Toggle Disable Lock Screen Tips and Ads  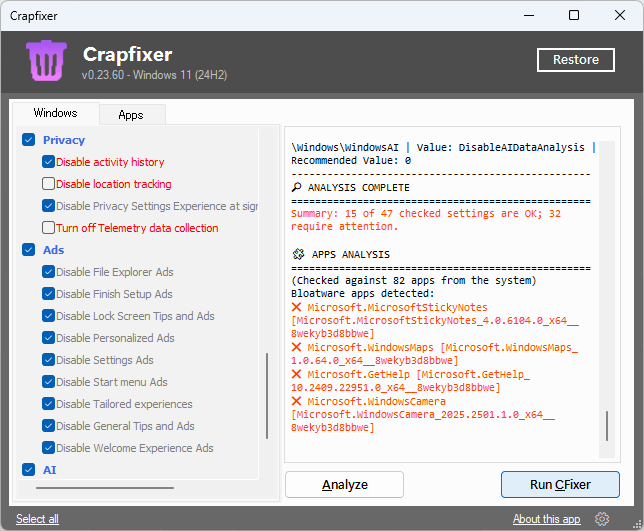(48, 315)
